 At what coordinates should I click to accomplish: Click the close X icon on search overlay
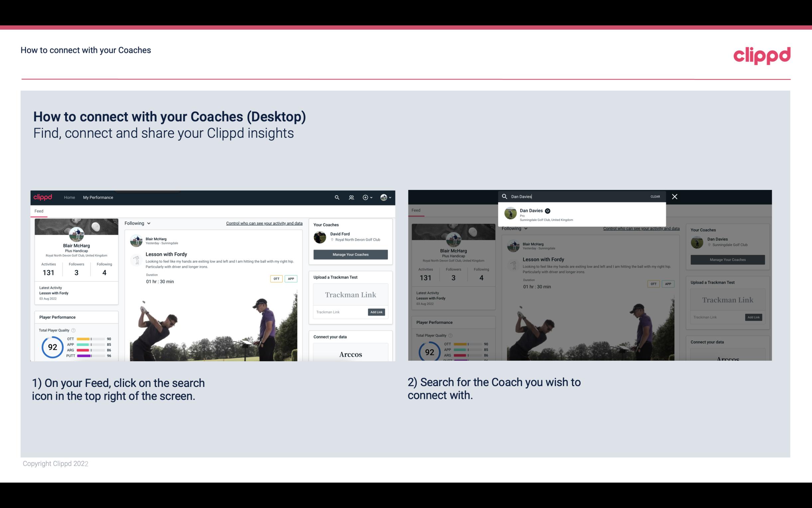(x=675, y=196)
